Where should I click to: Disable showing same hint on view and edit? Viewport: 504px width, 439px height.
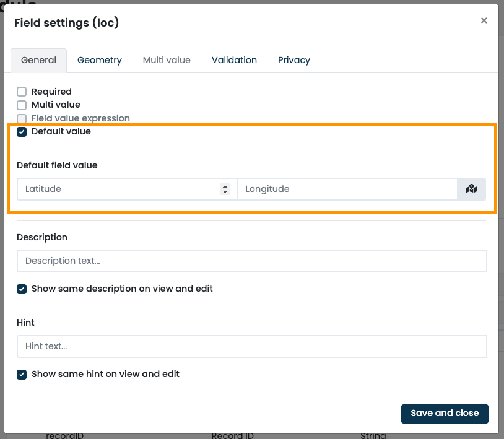click(x=22, y=374)
